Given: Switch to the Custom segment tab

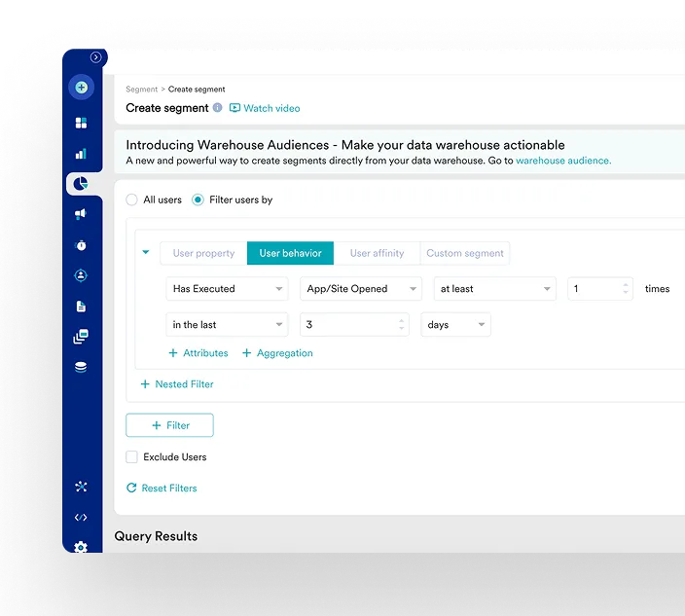Looking at the screenshot, I should click(465, 253).
